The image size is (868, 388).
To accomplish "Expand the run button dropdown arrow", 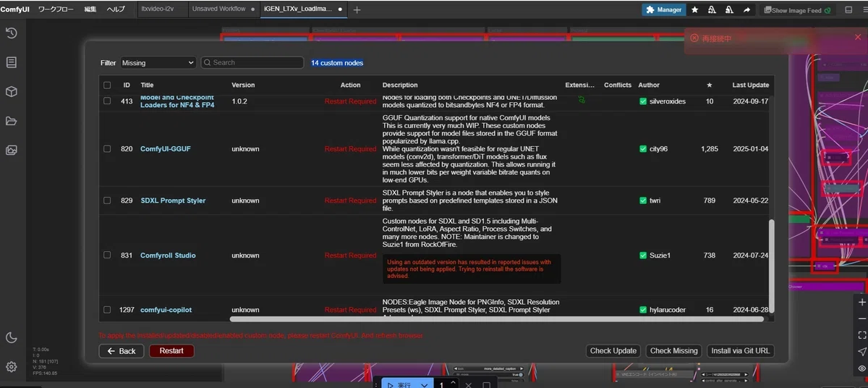I will coord(425,384).
